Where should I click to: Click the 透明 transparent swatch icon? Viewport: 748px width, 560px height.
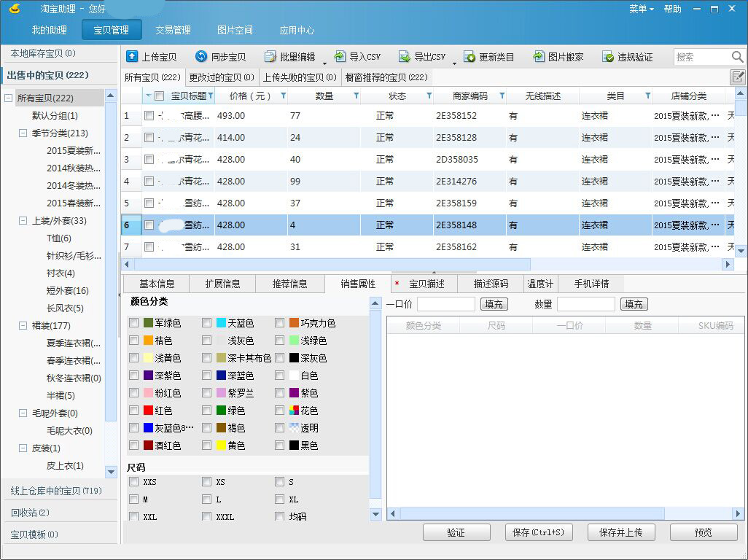(295, 428)
